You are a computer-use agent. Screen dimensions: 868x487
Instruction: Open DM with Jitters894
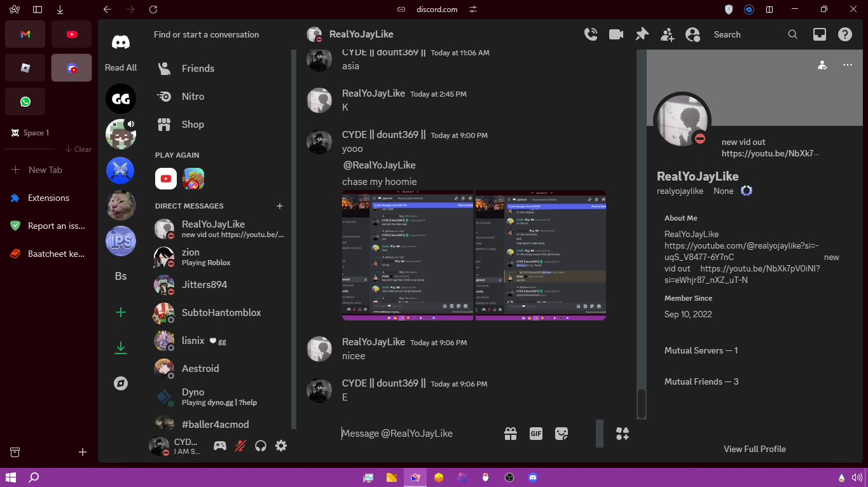[x=221, y=285]
